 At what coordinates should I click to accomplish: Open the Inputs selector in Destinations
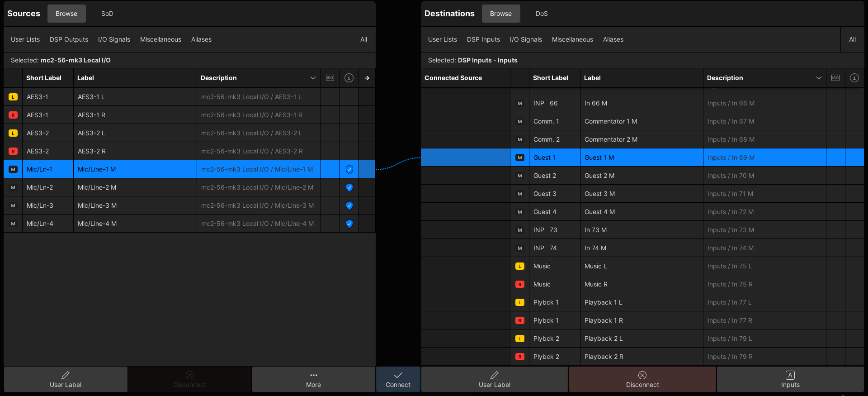point(790,379)
